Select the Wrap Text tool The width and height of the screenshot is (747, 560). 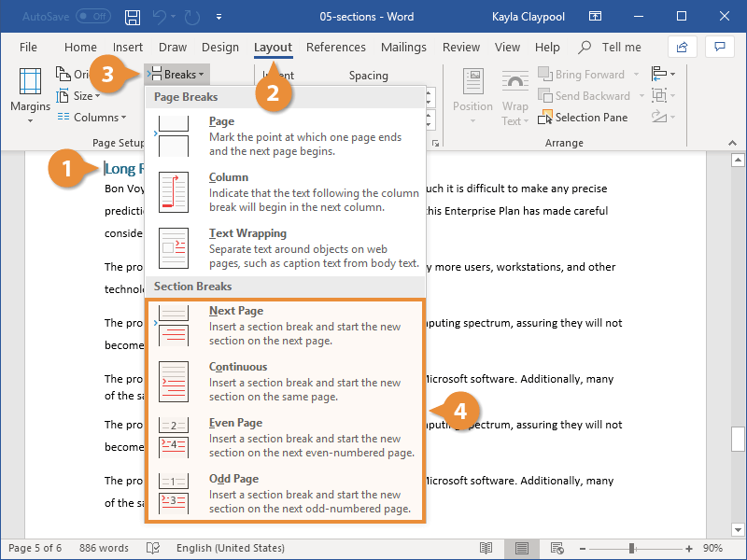coord(514,98)
